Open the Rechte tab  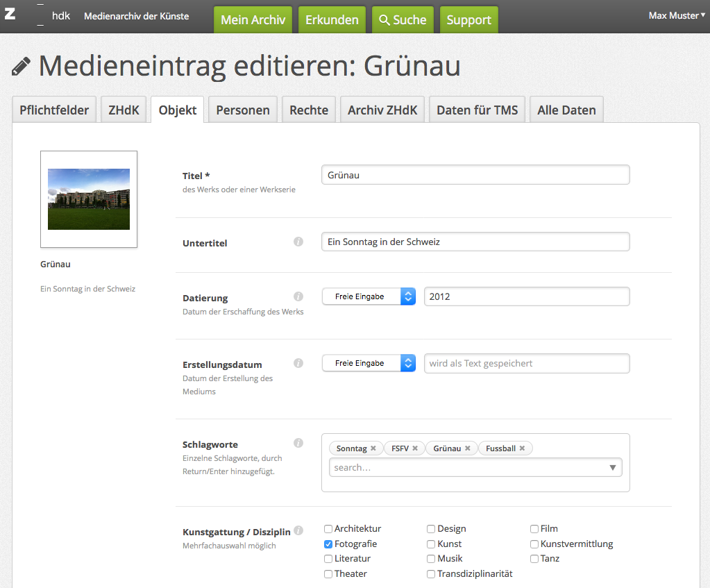[x=309, y=110]
